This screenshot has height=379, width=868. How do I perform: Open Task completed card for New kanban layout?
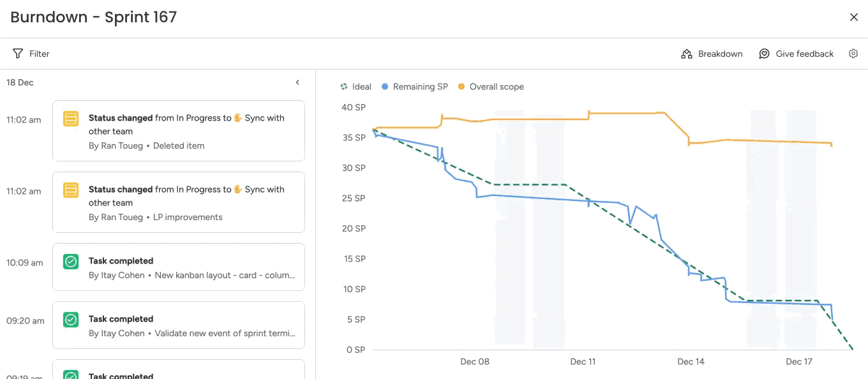click(179, 267)
